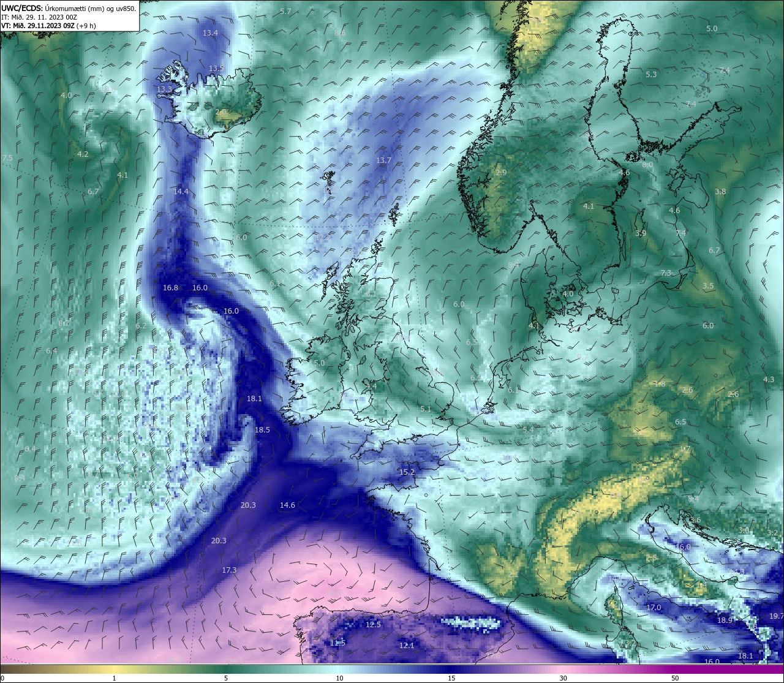Click the 3.9 value label

tap(641, 233)
